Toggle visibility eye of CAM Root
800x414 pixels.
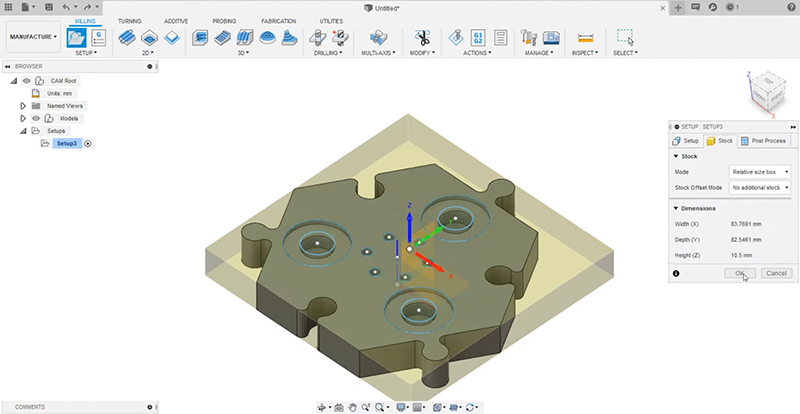coord(26,80)
